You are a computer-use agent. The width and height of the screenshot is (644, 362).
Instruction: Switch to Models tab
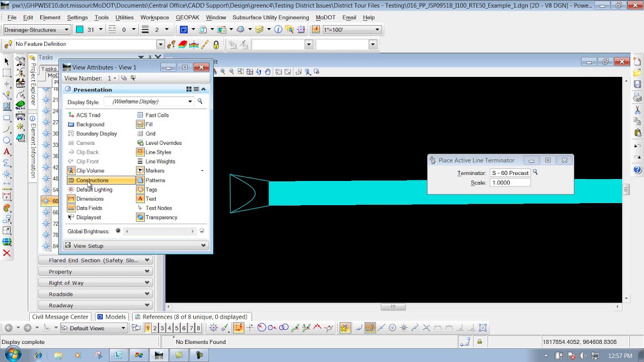tap(111, 317)
